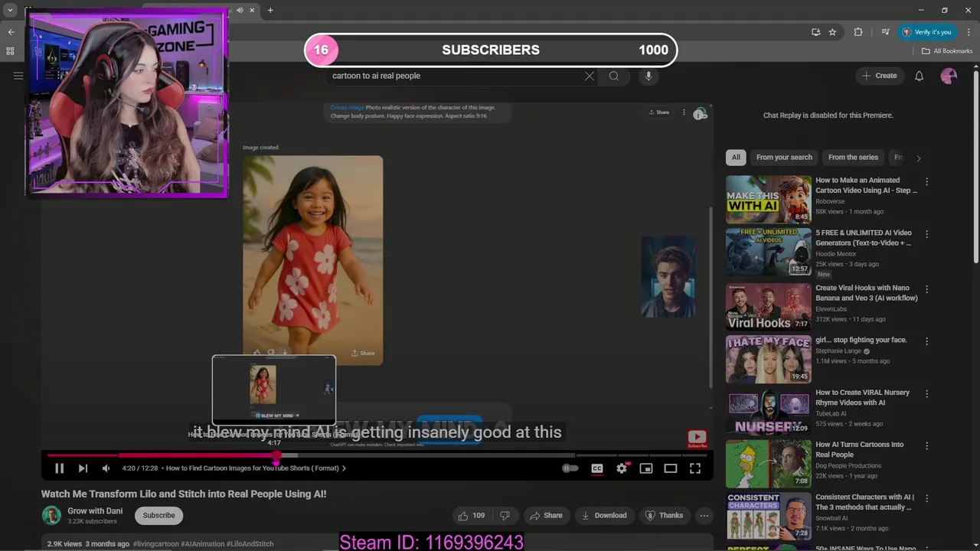The width and height of the screenshot is (980, 551).
Task: Download the video
Action: coord(603,516)
